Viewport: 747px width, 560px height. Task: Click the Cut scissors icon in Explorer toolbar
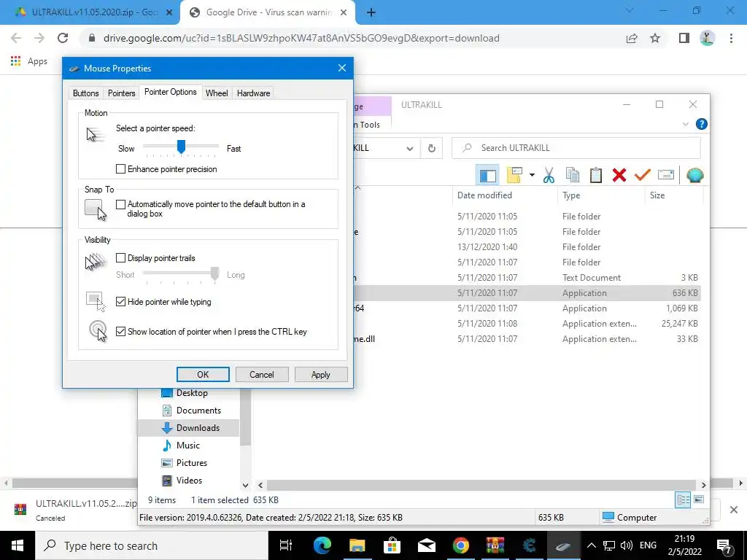[549, 175]
